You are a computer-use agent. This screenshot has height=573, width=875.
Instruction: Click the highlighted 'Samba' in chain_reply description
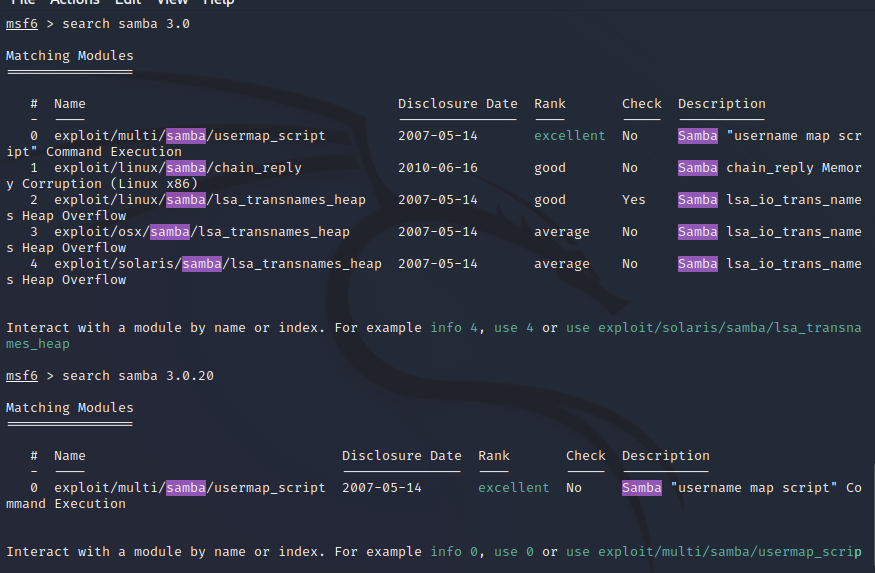point(698,168)
